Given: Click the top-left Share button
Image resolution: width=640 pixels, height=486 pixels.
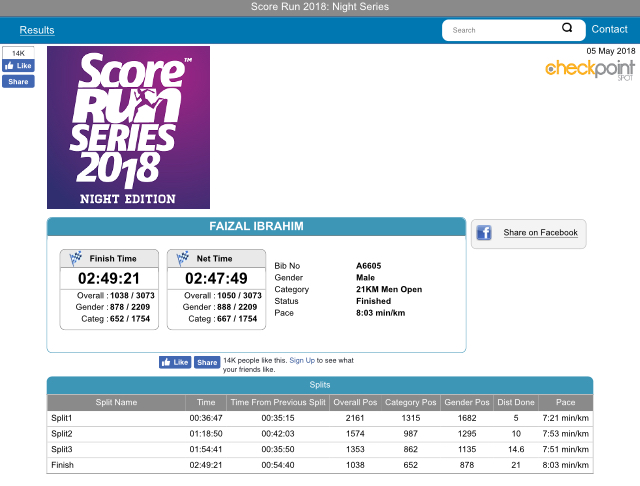Looking at the screenshot, I should click(x=18, y=82).
